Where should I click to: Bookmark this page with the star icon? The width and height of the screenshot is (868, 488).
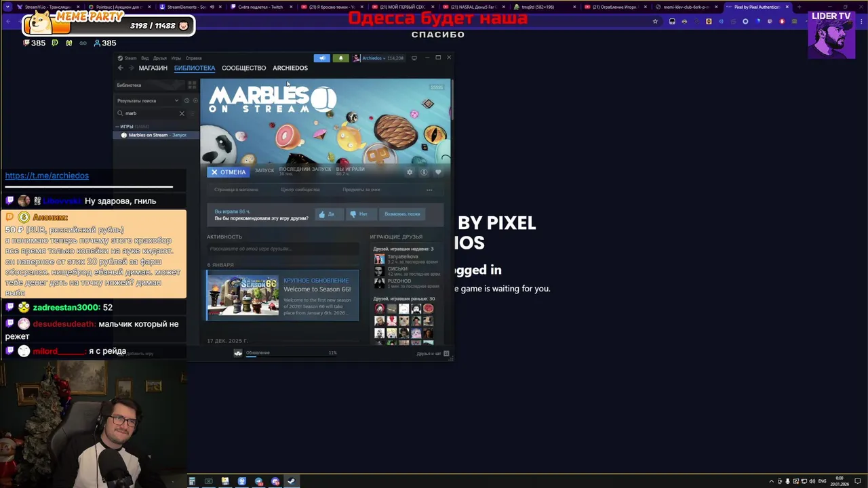pos(655,21)
